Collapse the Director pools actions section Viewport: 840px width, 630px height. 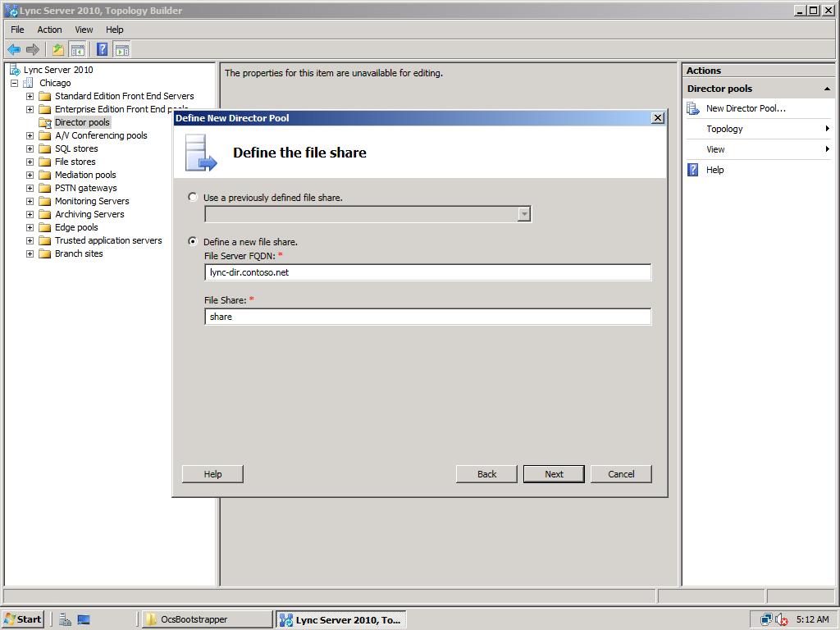click(x=827, y=89)
